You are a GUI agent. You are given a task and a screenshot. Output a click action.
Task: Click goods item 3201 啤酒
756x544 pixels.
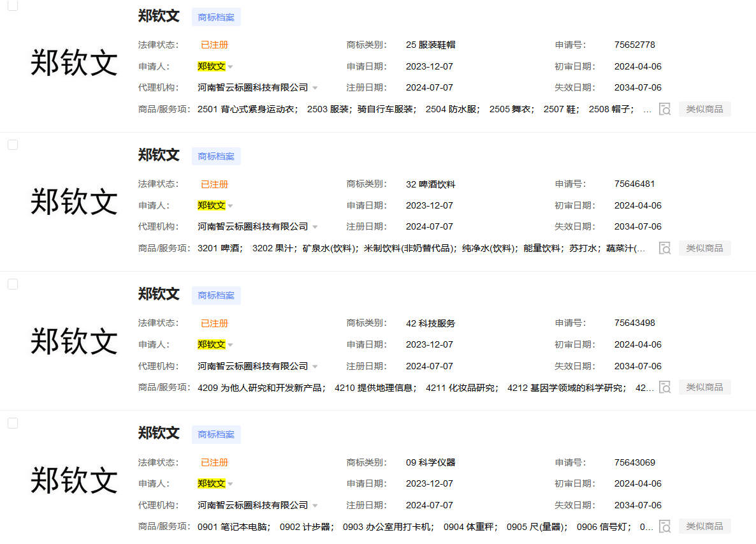pos(219,248)
